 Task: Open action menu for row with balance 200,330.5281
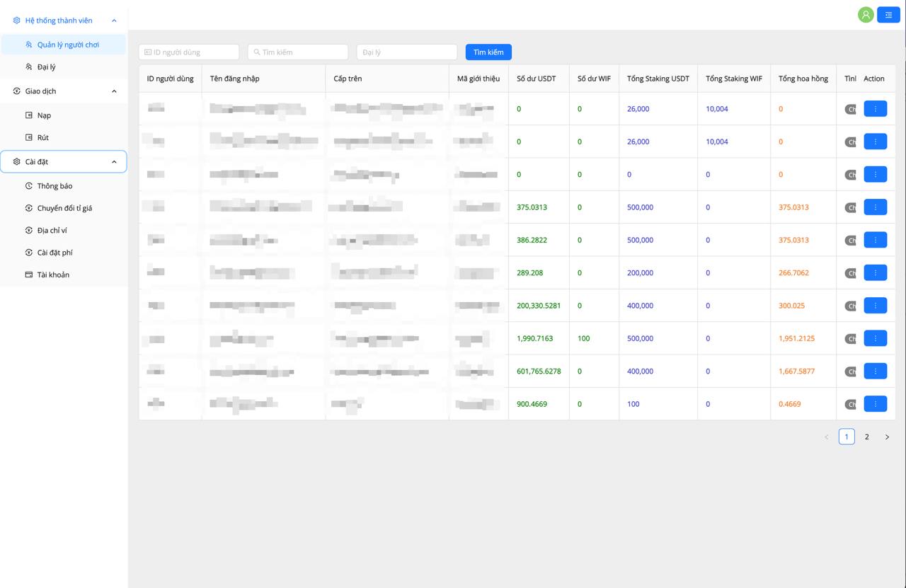point(876,306)
